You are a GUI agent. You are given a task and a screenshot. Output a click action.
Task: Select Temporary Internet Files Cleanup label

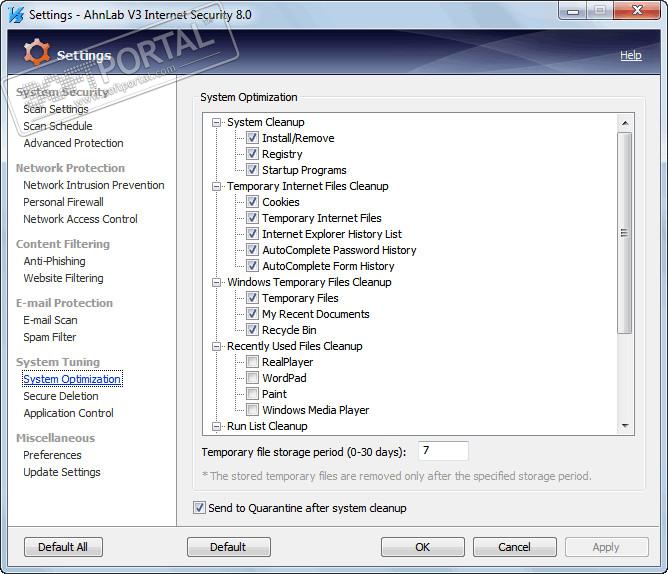(308, 186)
